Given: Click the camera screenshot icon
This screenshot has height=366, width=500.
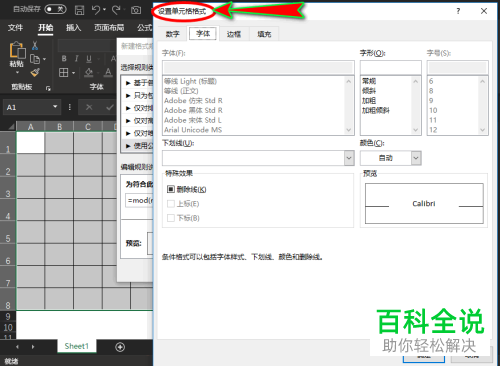Looking at the screenshot, I should tap(136, 10).
